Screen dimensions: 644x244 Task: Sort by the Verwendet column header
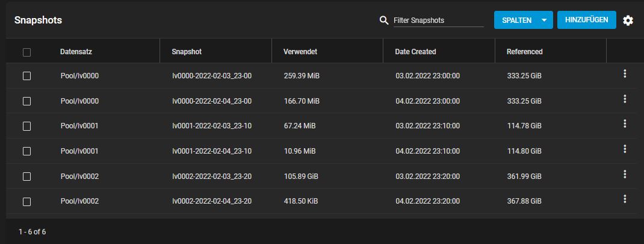tap(300, 52)
